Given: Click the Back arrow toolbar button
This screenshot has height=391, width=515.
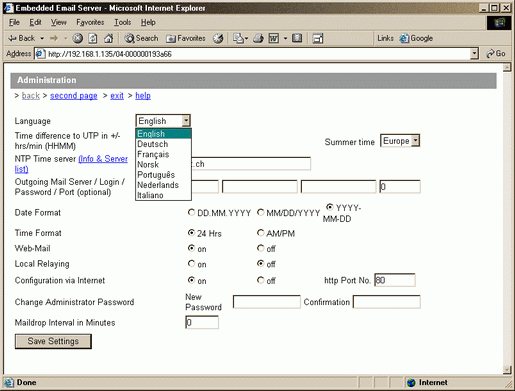Looking at the screenshot, I should [21, 38].
